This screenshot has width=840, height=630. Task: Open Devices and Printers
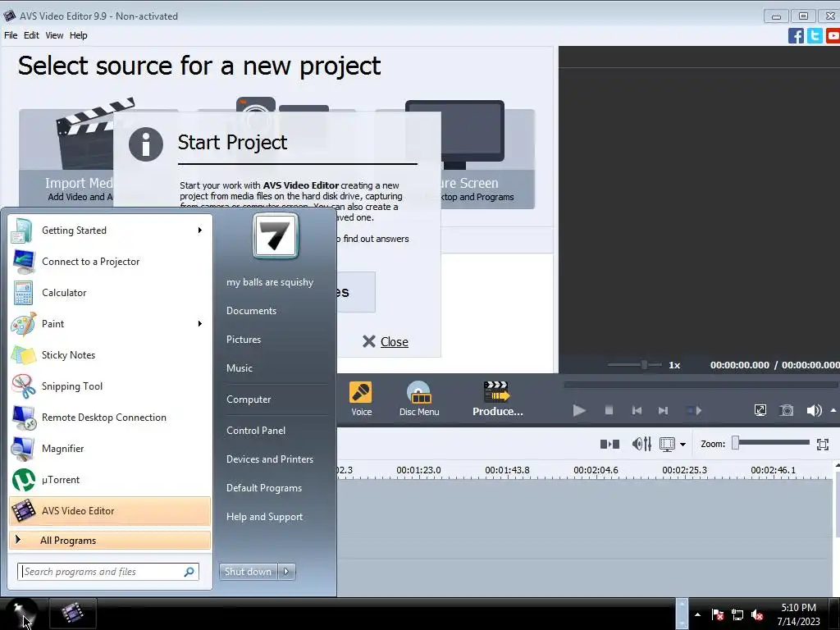coord(270,459)
